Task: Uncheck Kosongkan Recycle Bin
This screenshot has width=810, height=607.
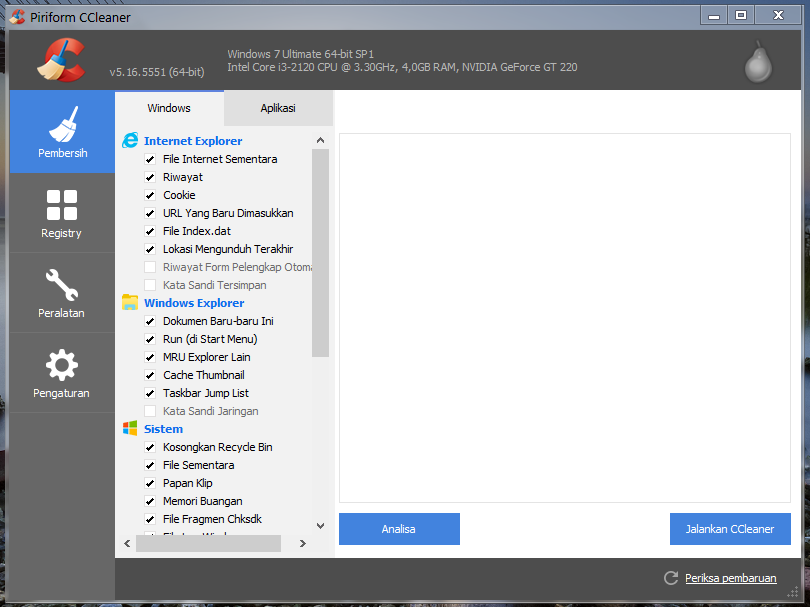Action: point(150,447)
